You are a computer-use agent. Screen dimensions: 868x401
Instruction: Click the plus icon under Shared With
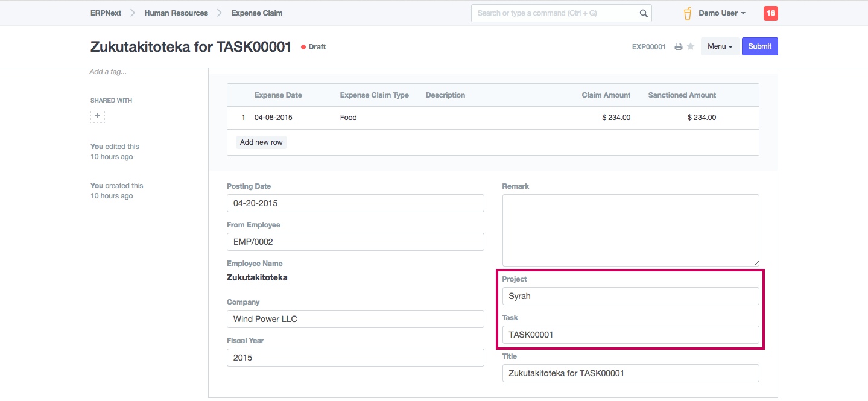coord(98,115)
